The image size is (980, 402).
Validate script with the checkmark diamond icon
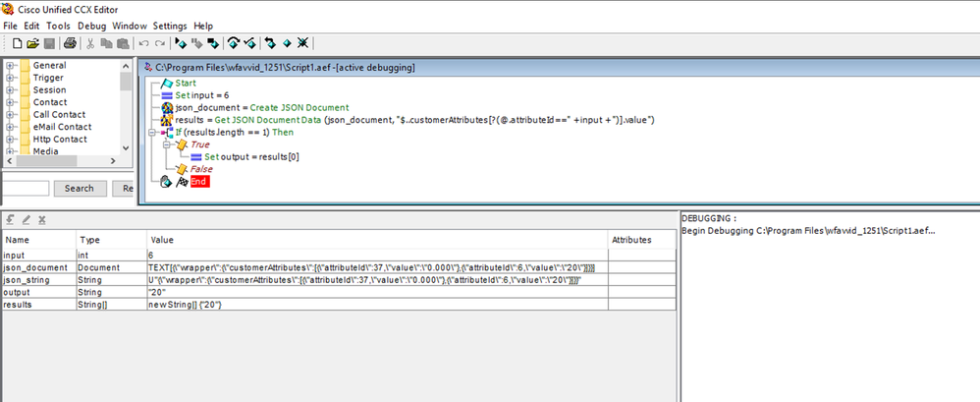coord(250,43)
